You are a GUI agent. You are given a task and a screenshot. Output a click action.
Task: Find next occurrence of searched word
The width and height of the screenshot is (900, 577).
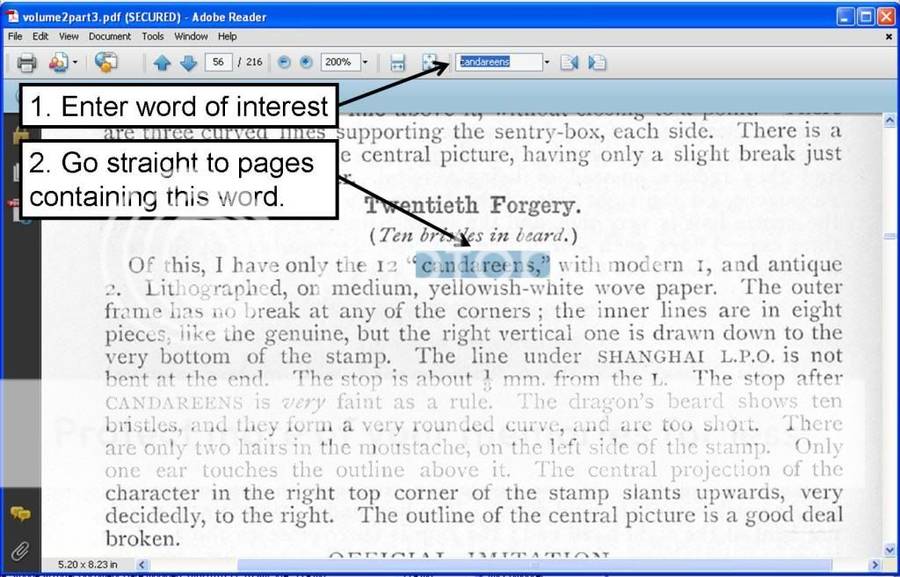597,62
